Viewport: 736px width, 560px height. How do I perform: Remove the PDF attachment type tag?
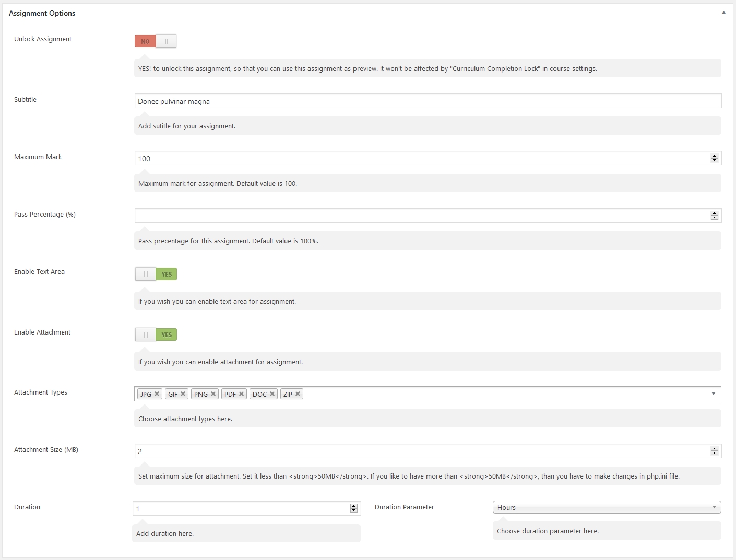coord(241,394)
